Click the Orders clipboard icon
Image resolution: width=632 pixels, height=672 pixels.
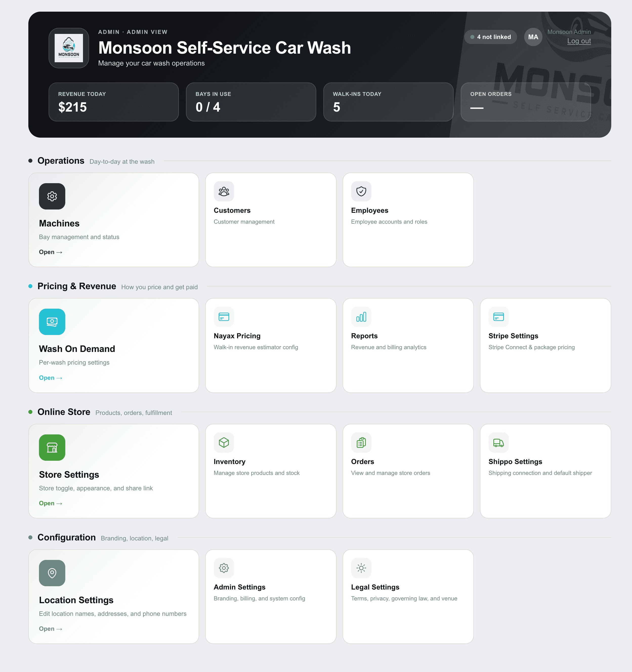pos(361,443)
